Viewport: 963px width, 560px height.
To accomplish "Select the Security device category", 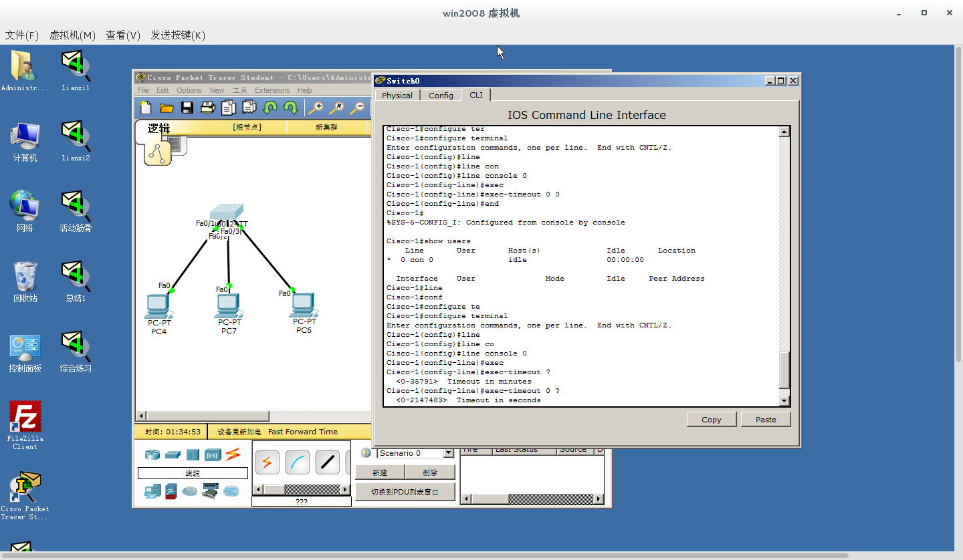I will pos(171,492).
